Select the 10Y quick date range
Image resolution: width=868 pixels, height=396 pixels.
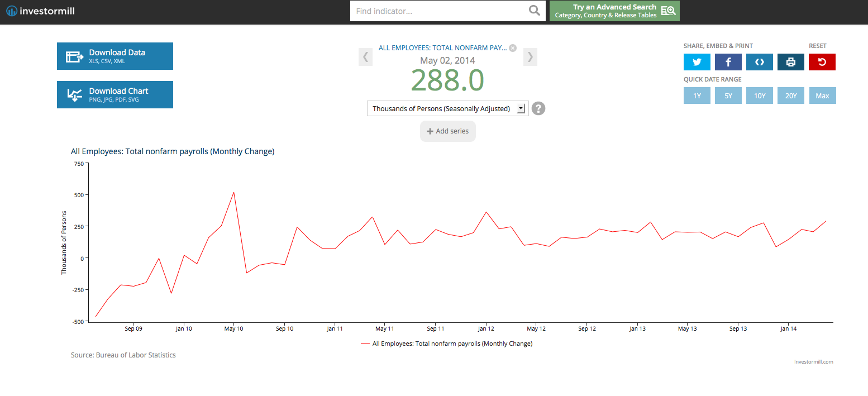[759, 96]
